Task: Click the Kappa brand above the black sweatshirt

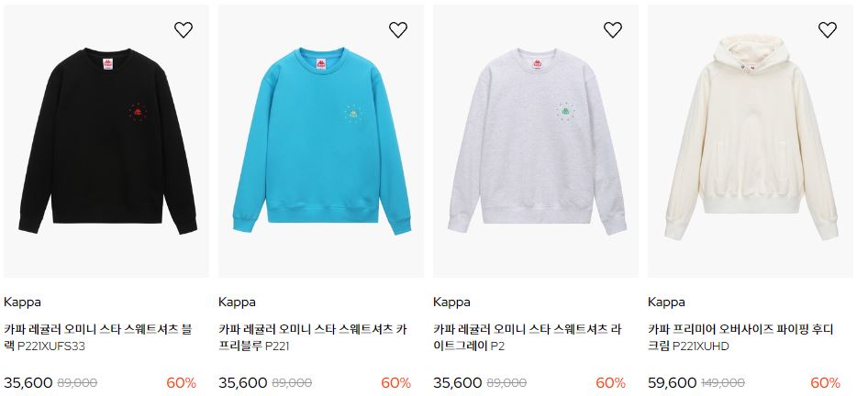Action: 22,302
